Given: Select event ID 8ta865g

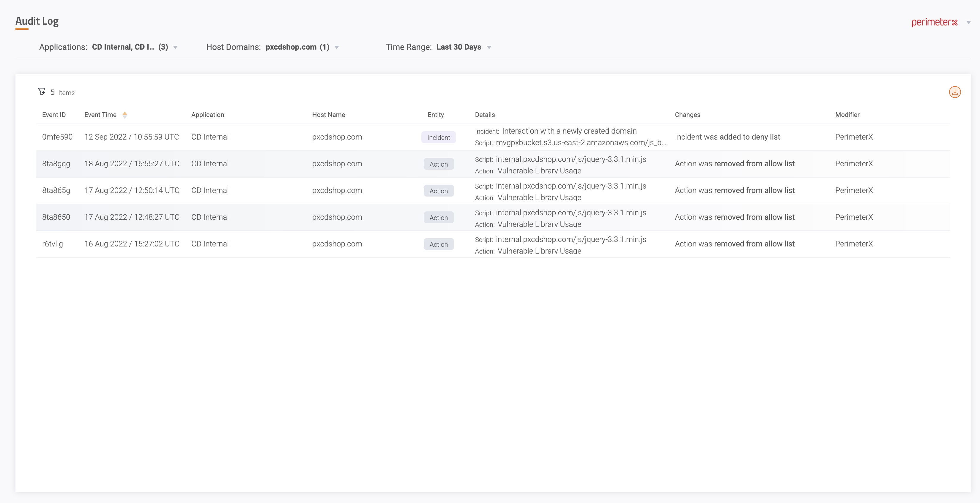Looking at the screenshot, I should pyautogui.click(x=56, y=190).
